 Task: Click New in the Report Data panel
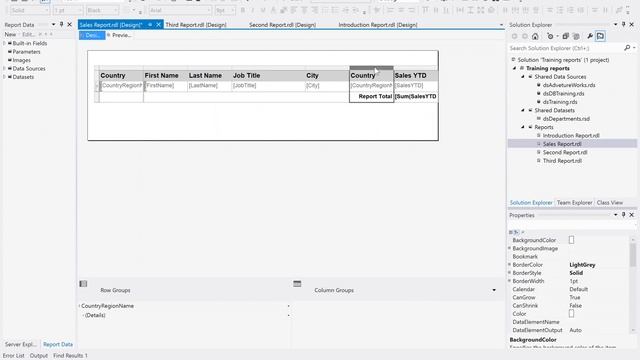click(10, 35)
